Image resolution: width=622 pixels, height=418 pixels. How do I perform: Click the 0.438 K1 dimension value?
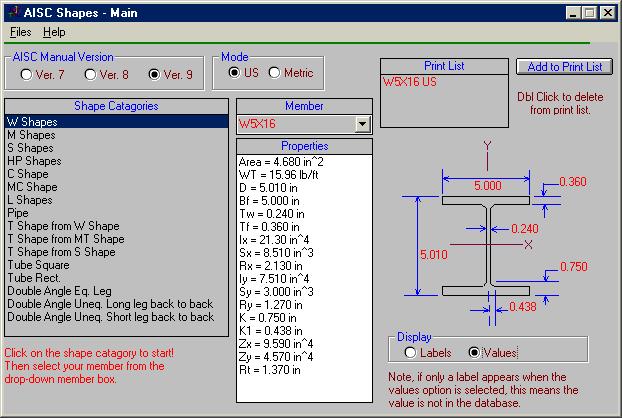[522, 307]
